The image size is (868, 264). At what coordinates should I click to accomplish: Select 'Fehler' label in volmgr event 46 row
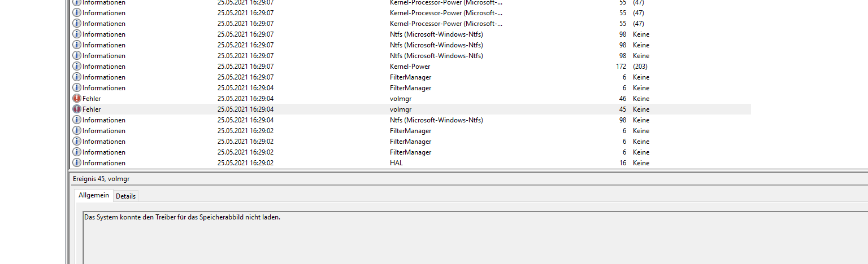92,99
